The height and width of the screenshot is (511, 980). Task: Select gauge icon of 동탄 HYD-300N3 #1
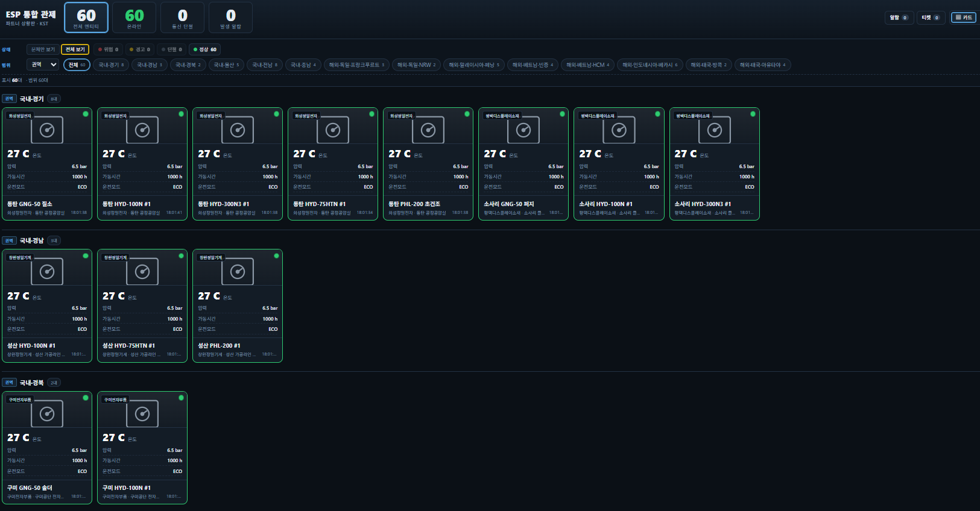[238, 130]
